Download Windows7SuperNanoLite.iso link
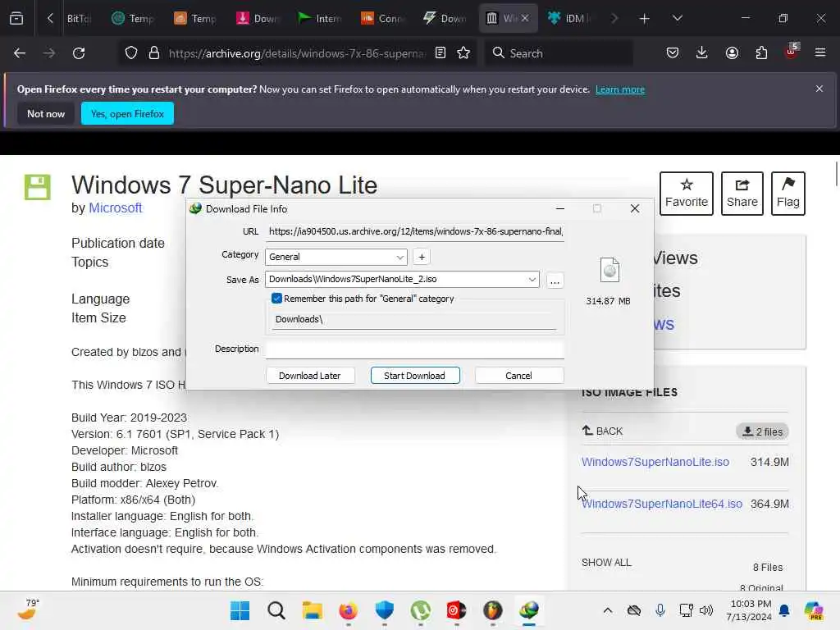This screenshot has height=630, width=840. click(655, 462)
